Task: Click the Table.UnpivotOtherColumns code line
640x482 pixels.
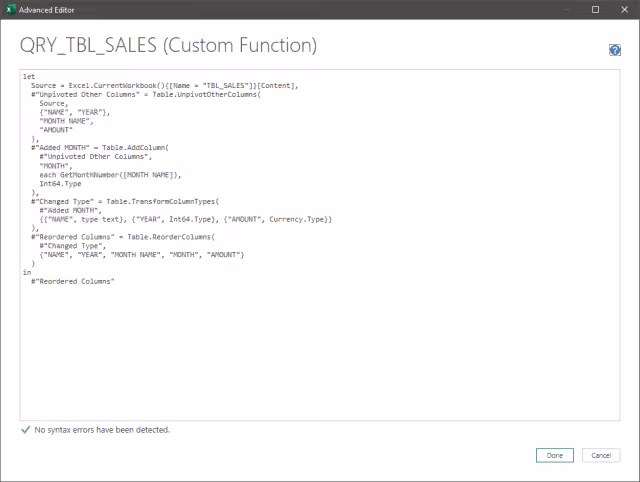Action: click(146, 95)
